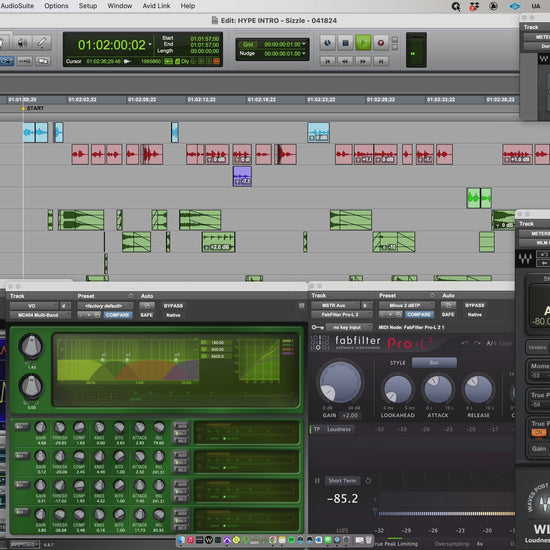The image size is (550, 550).
Task: Toggle the orange button in counter display
Action: pyautogui.click(x=216, y=61)
